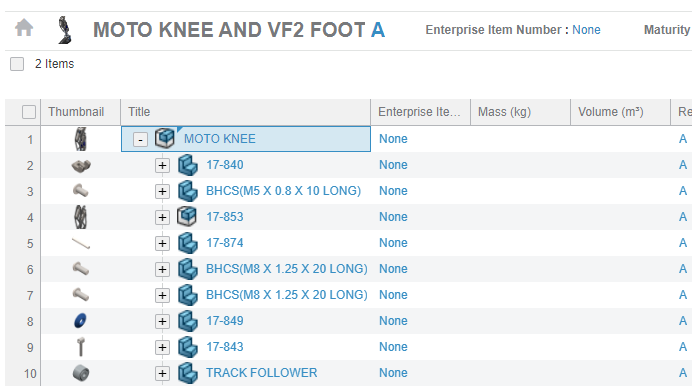Open the Enterprise Item Number None link
The height and width of the screenshot is (386, 692).
point(586,30)
